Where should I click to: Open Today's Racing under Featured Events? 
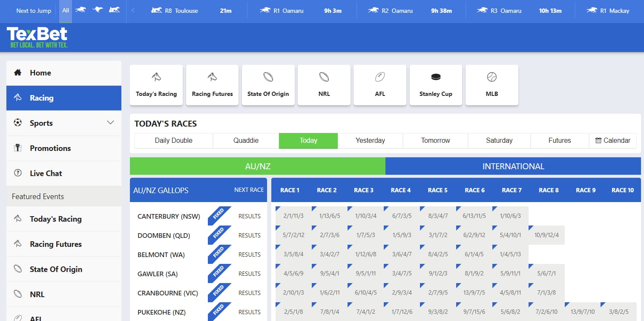tap(64, 219)
